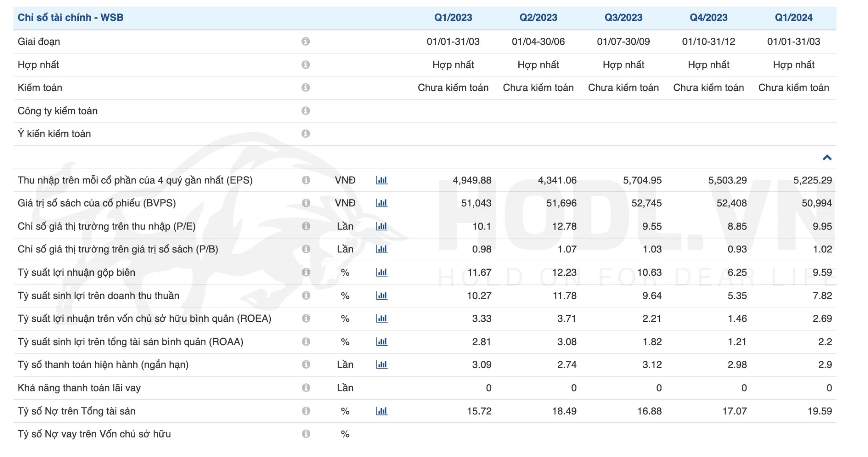Click the info icon beside Kiểm toán
868x457 pixels.
pos(306,87)
